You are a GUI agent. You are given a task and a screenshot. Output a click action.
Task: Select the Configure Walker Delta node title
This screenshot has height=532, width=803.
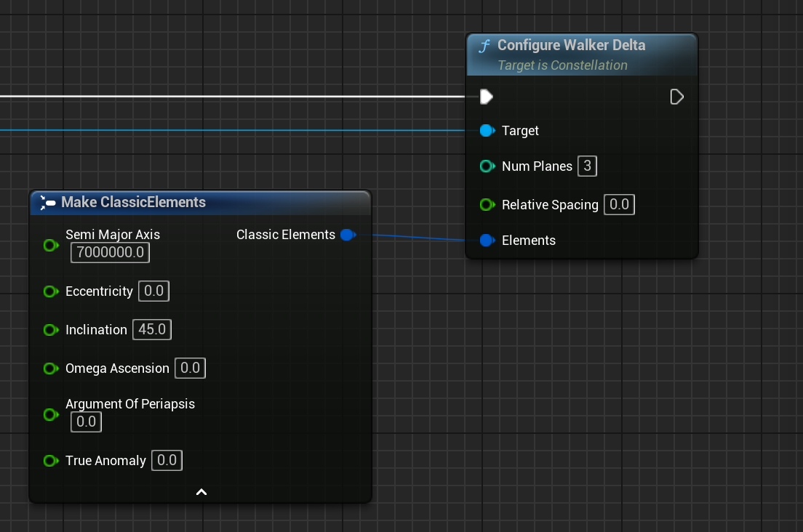tap(571, 45)
